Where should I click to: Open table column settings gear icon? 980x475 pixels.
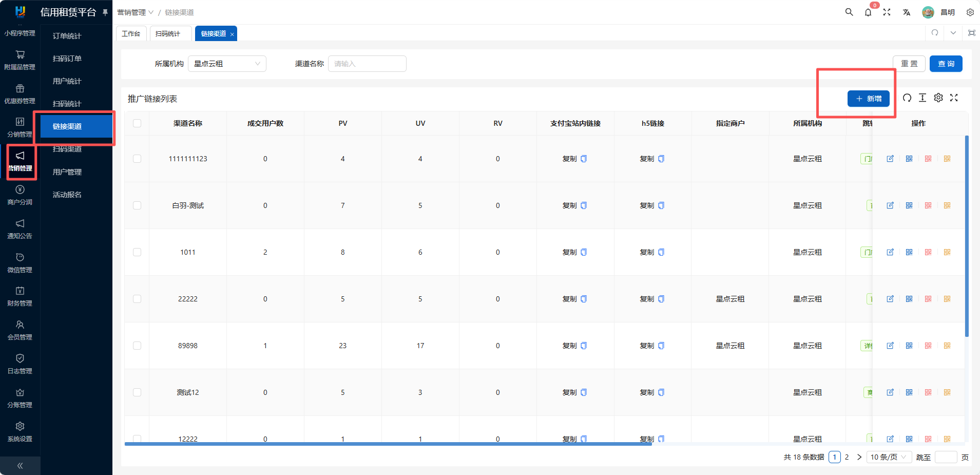[938, 98]
